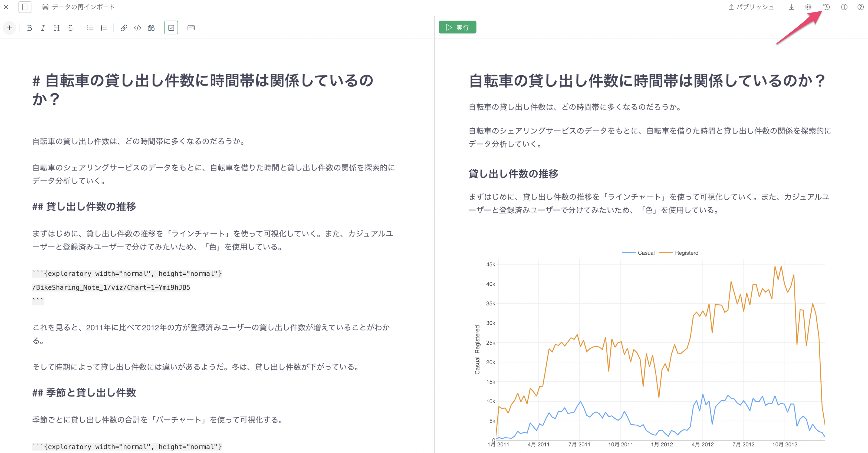Open the version history clock icon

pos(826,7)
